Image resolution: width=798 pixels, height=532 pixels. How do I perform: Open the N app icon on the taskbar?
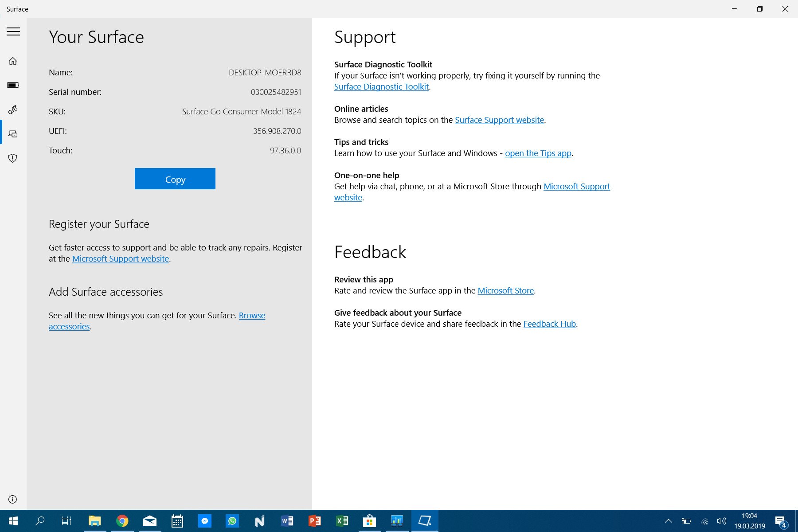[x=259, y=521]
